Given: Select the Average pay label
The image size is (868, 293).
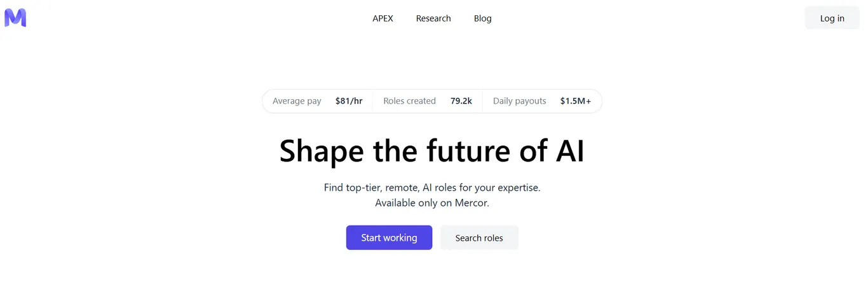Looking at the screenshot, I should [297, 101].
